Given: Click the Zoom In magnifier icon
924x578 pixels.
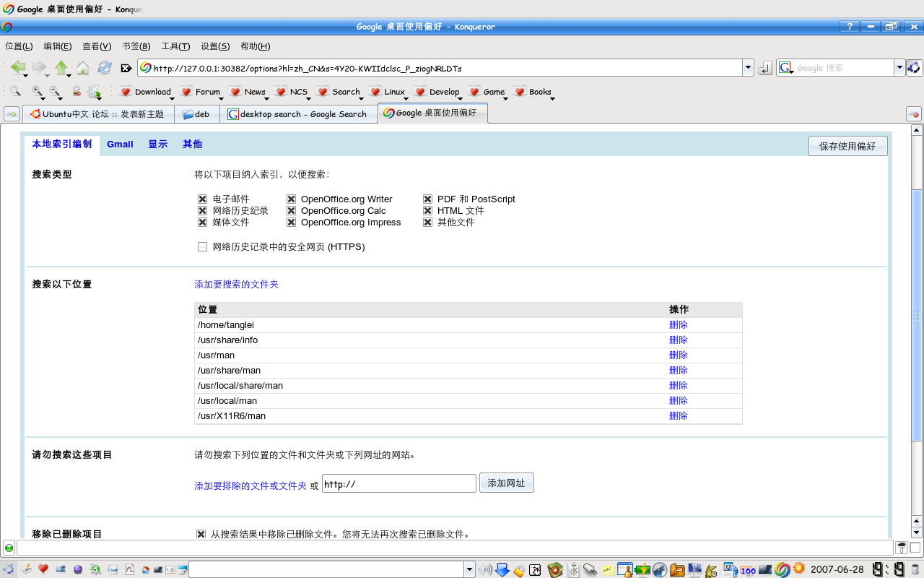Looking at the screenshot, I should pyautogui.click(x=37, y=92).
